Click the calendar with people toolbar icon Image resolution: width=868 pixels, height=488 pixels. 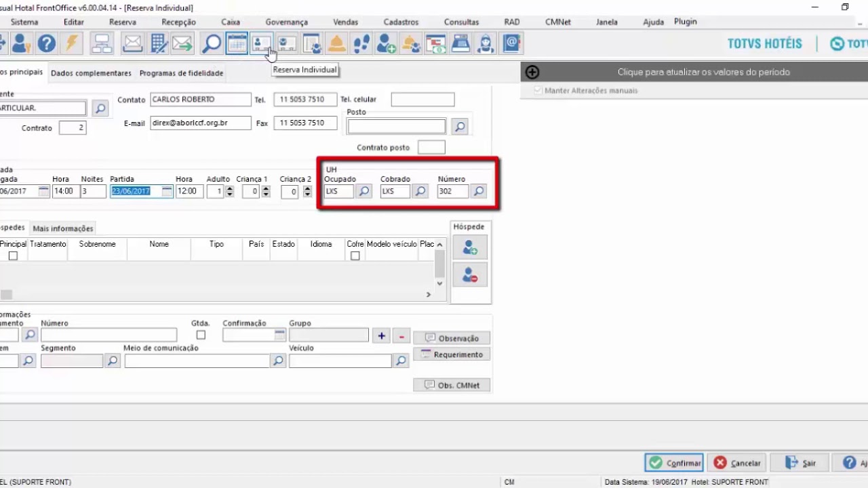(311, 43)
